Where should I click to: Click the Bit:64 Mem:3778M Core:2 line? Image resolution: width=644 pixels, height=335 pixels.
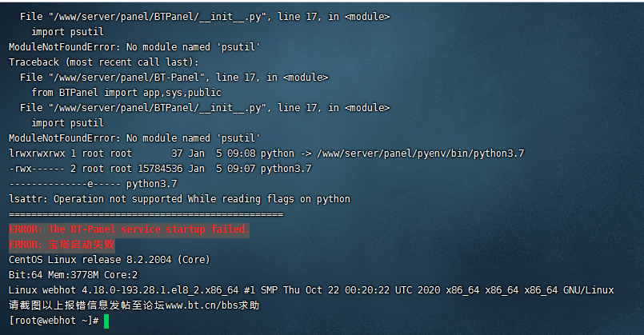(x=73, y=275)
